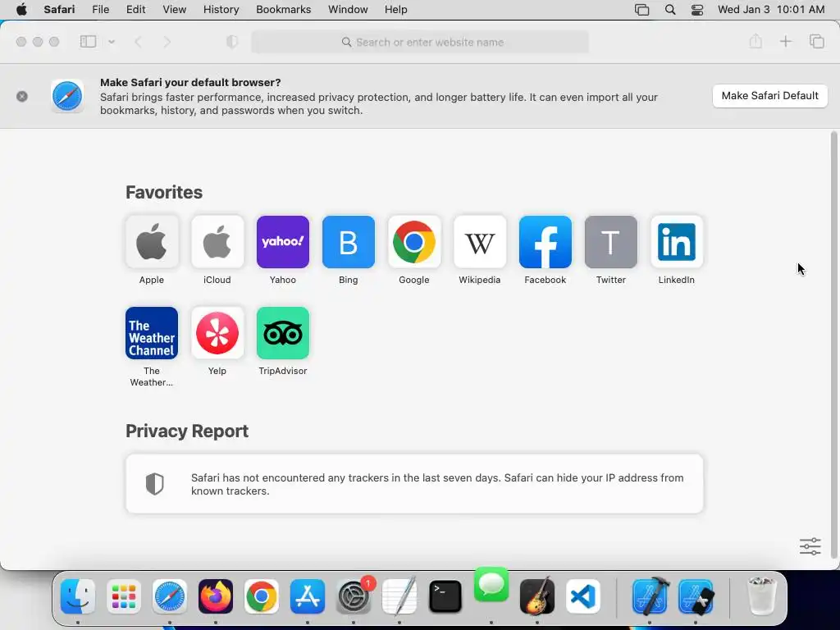The height and width of the screenshot is (630, 840).
Task: Open the Facebook favorite
Action: (x=546, y=242)
